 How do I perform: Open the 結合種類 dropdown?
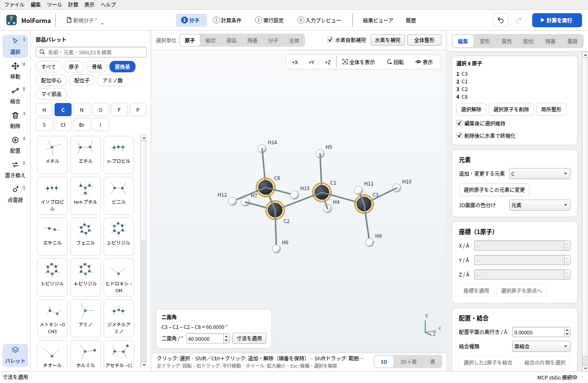[x=541, y=346]
